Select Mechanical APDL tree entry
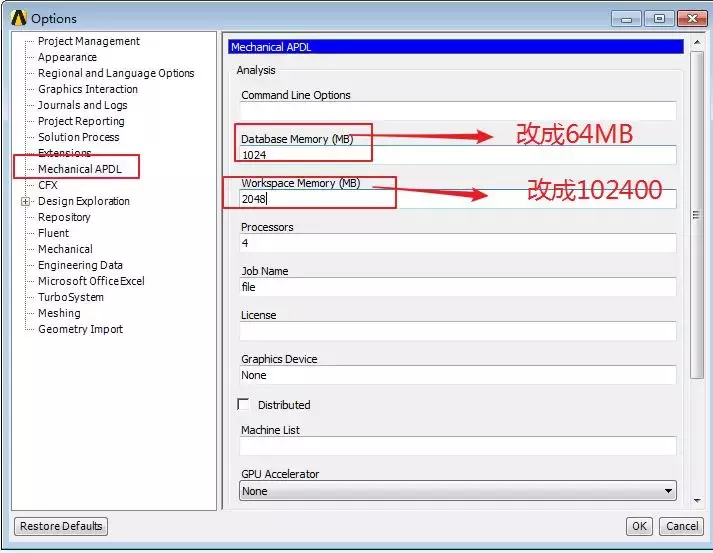Image resolution: width=713 pixels, height=553 pixels. coord(80,169)
